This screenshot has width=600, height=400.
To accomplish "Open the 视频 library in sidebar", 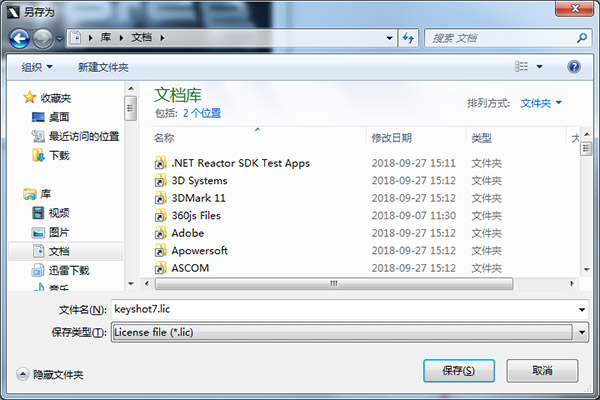I will [58, 213].
